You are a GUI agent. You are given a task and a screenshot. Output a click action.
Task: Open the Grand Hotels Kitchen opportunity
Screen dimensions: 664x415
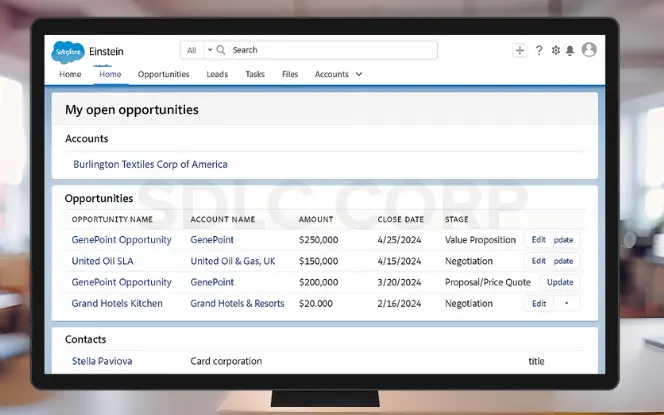coord(117,303)
